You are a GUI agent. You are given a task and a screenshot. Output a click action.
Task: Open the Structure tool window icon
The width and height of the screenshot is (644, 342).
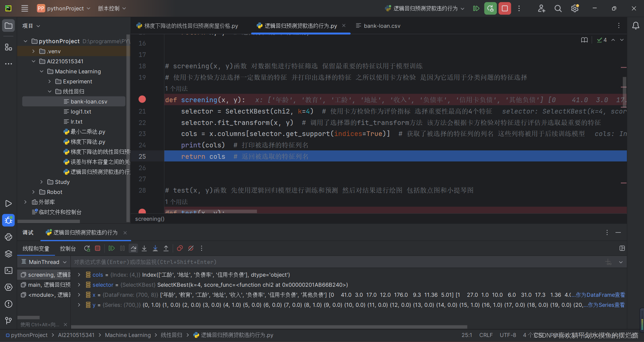point(9,47)
